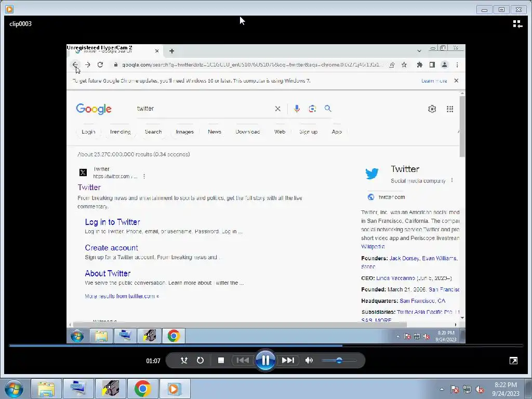The height and width of the screenshot is (399, 532).
Task: Skip to next clip in media player
Action: [x=288, y=361]
